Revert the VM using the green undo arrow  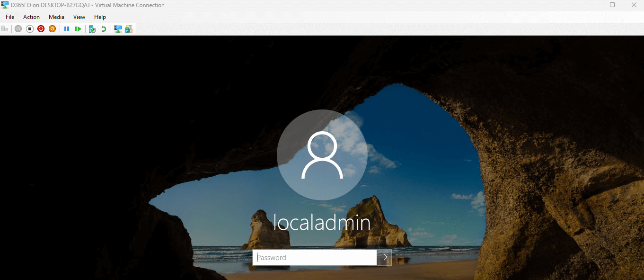click(x=104, y=29)
